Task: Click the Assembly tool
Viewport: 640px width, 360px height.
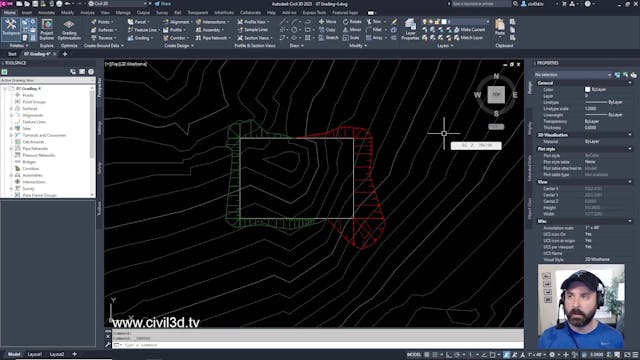Action: tap(210, 30)
